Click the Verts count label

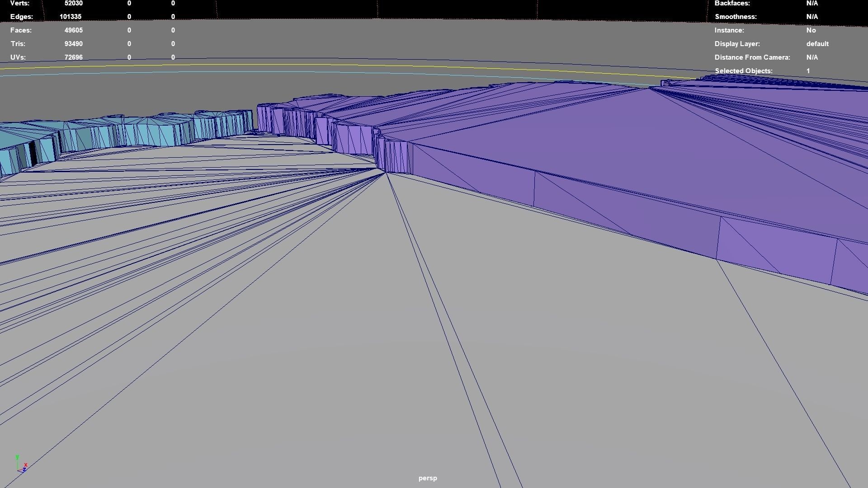(20, 3)
